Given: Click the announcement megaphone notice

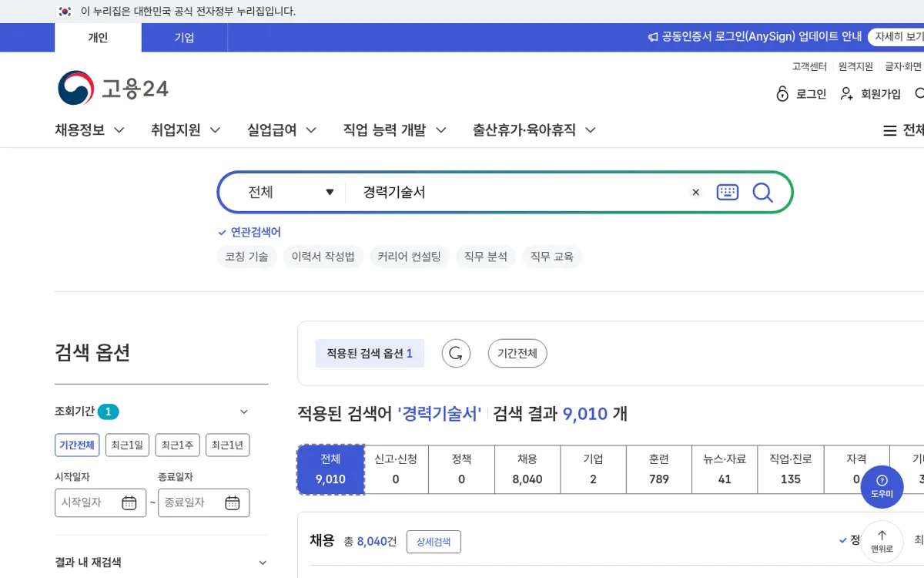Looking at the screenshot, I should [755, 37].
